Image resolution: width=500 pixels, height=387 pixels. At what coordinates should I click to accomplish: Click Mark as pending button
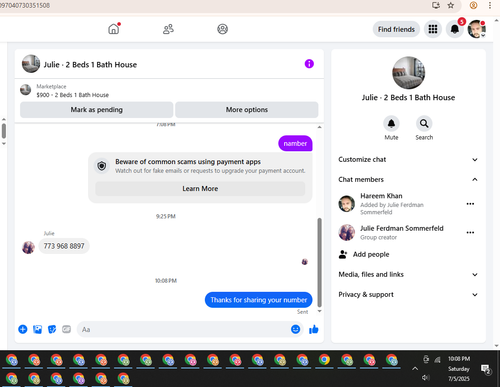(96, 110)
